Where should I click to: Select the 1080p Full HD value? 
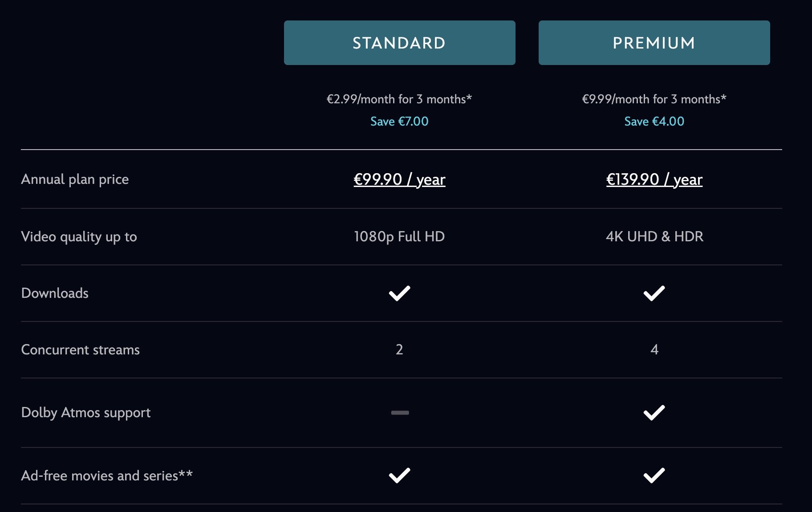[x=399, y=236]
